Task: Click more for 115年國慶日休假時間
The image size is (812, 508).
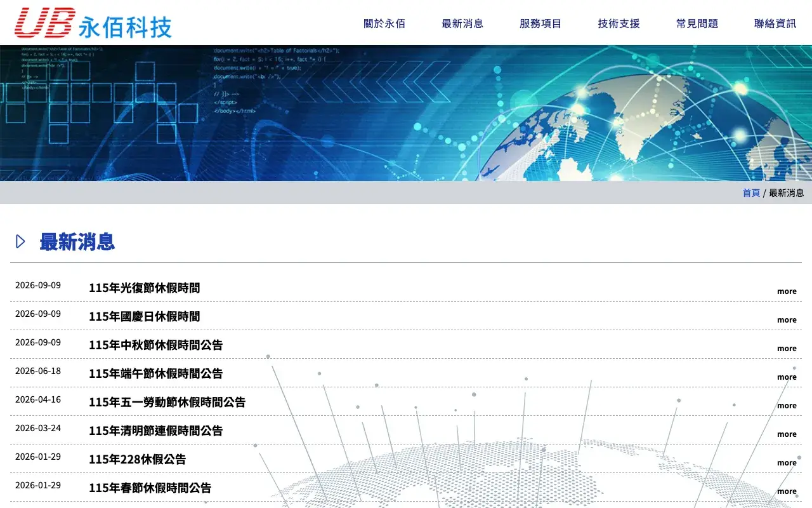Action: (x=787, y=320)
